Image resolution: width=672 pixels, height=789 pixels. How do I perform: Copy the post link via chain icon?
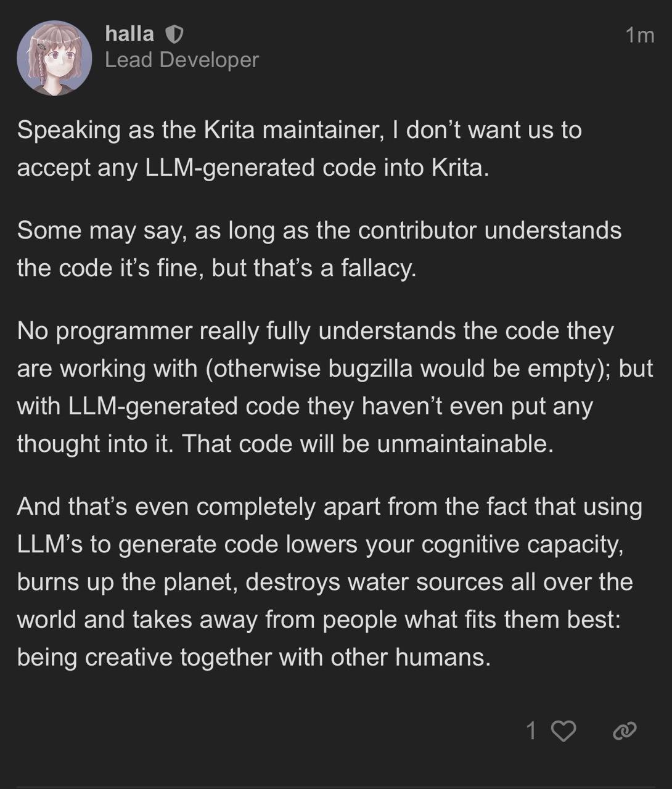click(624, 731)
